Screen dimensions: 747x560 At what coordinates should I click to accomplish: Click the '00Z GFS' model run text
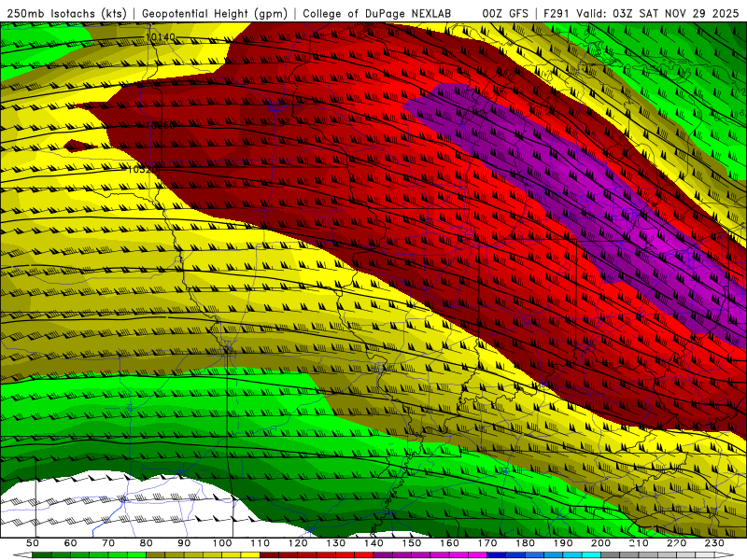505,14
